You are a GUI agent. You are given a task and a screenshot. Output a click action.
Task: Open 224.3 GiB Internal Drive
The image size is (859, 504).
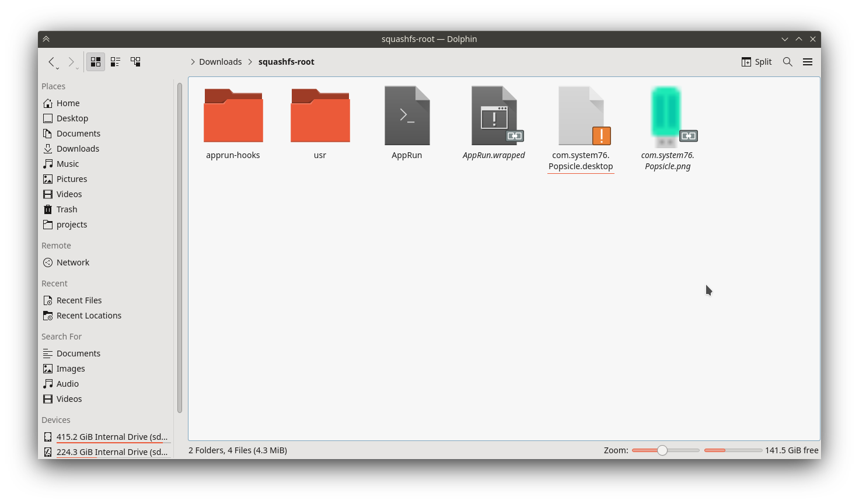(x=107, y=452)
